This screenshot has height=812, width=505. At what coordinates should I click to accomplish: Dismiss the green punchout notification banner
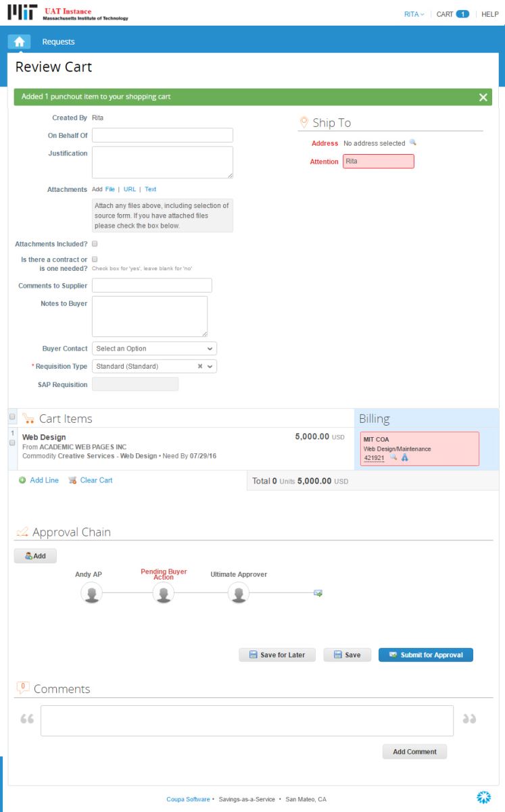pos(483,97)
